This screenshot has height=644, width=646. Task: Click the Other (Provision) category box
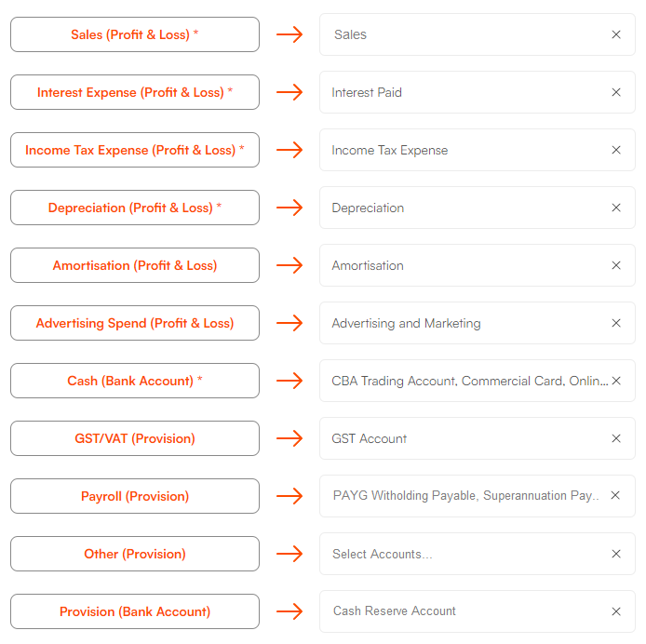(x=135, y=554)
